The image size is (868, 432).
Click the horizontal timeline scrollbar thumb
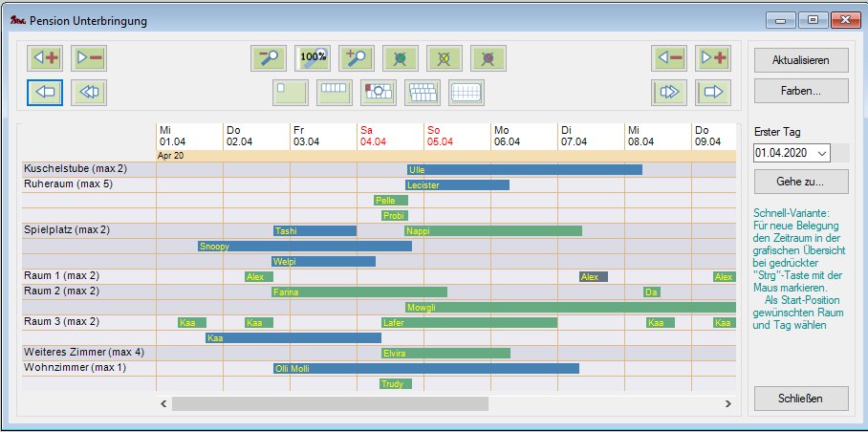(x=330, y=404)
